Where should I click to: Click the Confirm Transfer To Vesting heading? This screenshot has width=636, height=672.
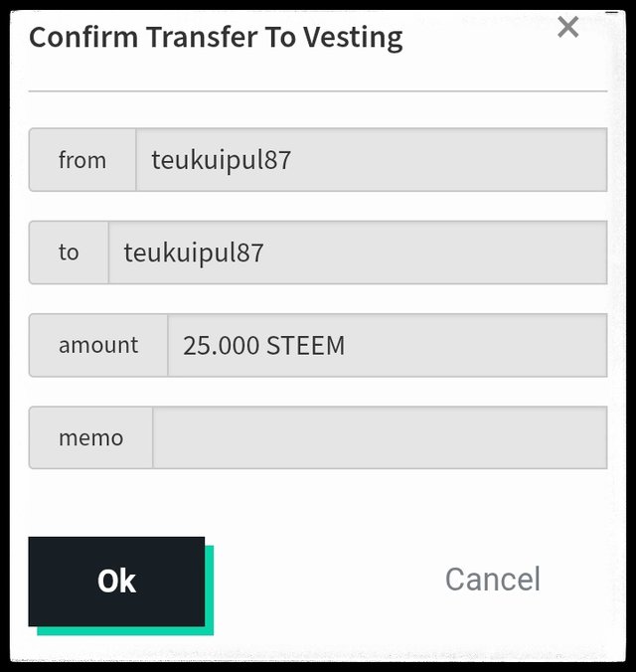click(x=216, y=38)
